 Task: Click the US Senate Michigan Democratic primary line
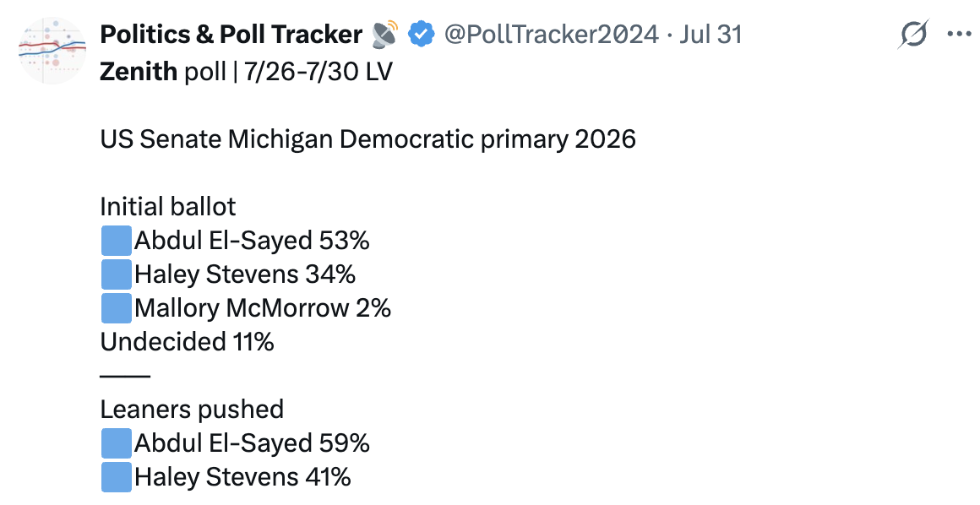pos(368,139)
